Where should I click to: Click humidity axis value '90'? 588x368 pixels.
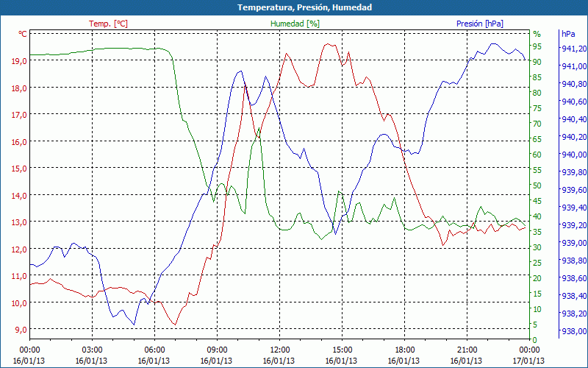[537, 62]
